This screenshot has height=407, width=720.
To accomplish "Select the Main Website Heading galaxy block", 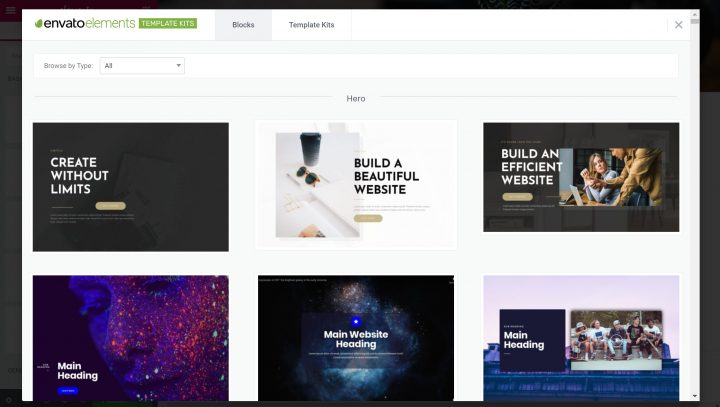I will pyautogui.click(x=356, y=338).
